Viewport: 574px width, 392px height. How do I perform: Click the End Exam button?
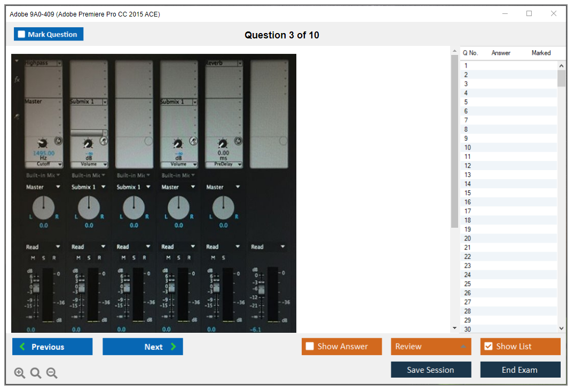520,370
